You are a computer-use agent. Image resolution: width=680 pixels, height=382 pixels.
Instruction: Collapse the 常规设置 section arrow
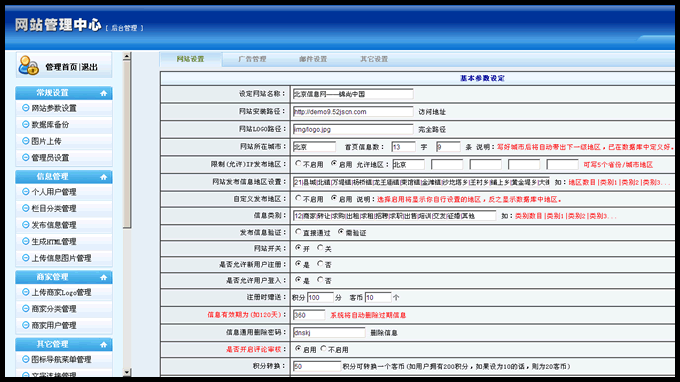pos(103,93)
